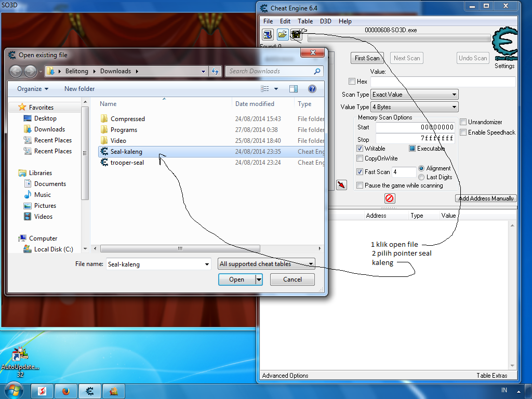Click the New folder button
This screenshot has height=399, width=532.
79,89
